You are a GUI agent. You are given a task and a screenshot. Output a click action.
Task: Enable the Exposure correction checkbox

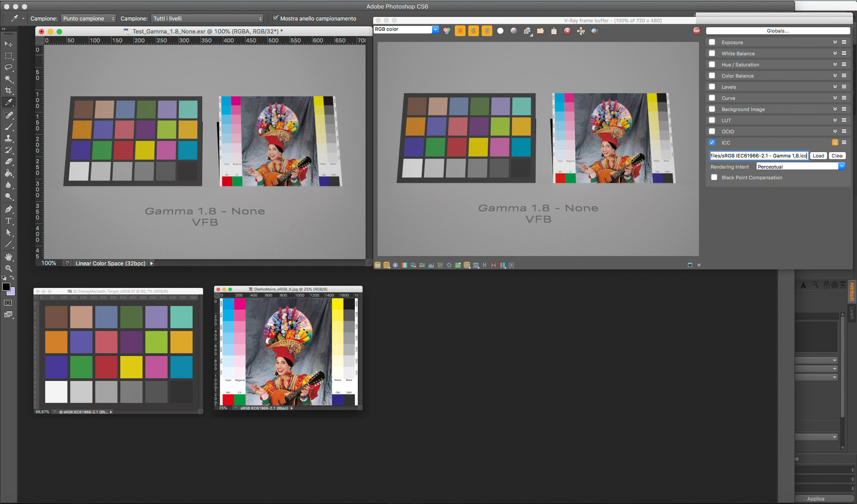click(x=712, y=42)
